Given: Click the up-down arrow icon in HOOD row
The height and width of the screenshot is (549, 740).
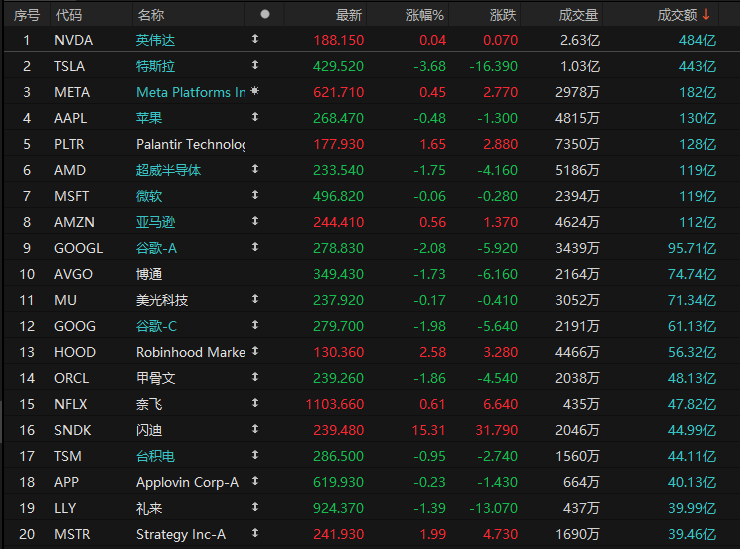Looking at the screenshot, I should (x=255, y=351).
